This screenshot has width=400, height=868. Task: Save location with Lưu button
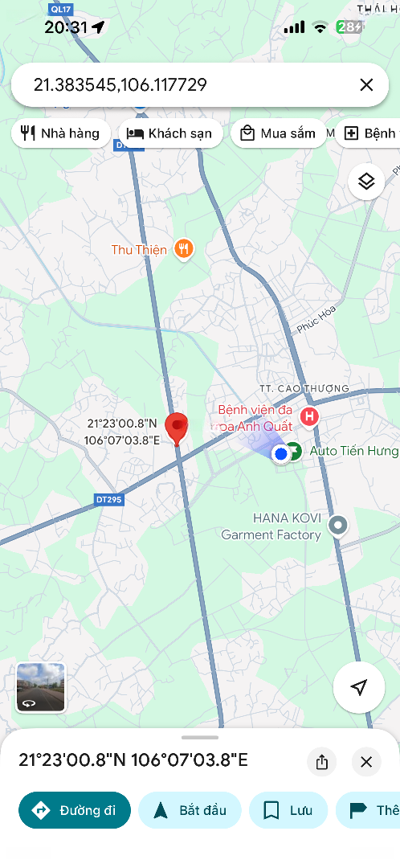[x=288, y=810]
